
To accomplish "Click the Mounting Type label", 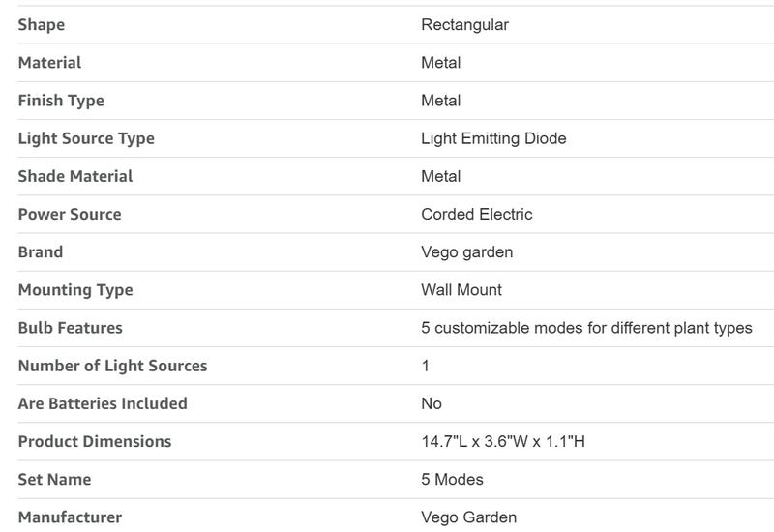I will pyautogui.click(x=75, y=289).
